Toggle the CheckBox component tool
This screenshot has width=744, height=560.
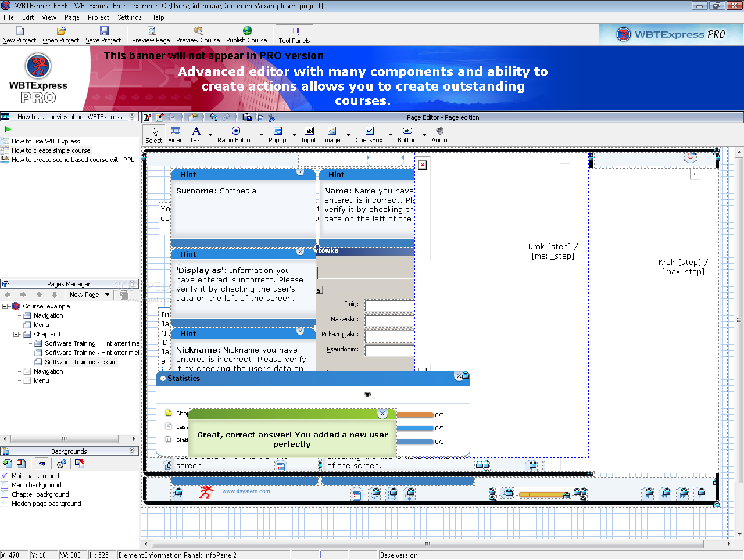[x=369, y=135]
